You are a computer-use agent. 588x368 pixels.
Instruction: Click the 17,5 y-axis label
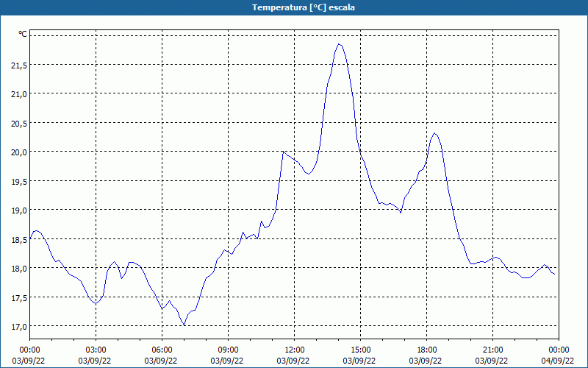click(x=19, y=298)
